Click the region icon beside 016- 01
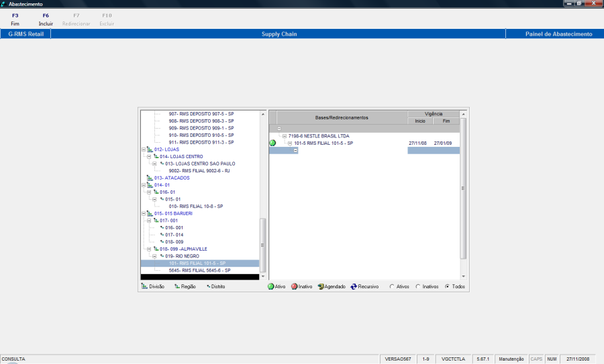Screen dimensions: 604x364 point(156,192)
